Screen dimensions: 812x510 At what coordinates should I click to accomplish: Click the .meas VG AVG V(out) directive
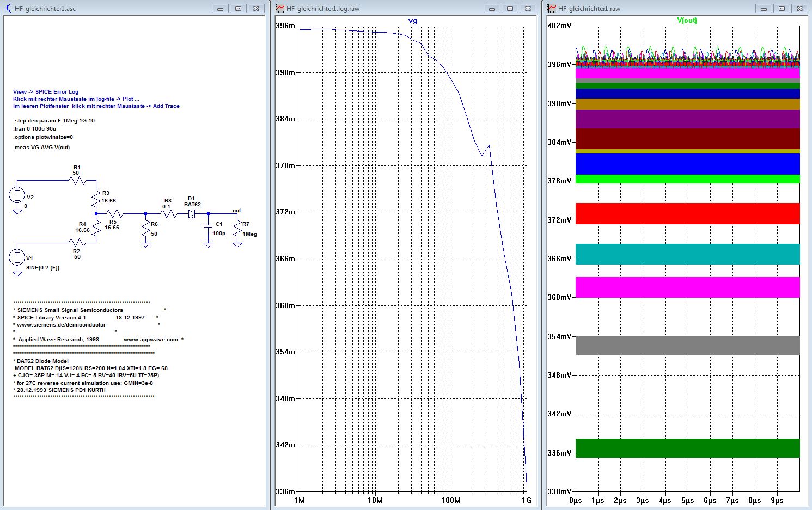pyautogui.click(x=41, y=148)
